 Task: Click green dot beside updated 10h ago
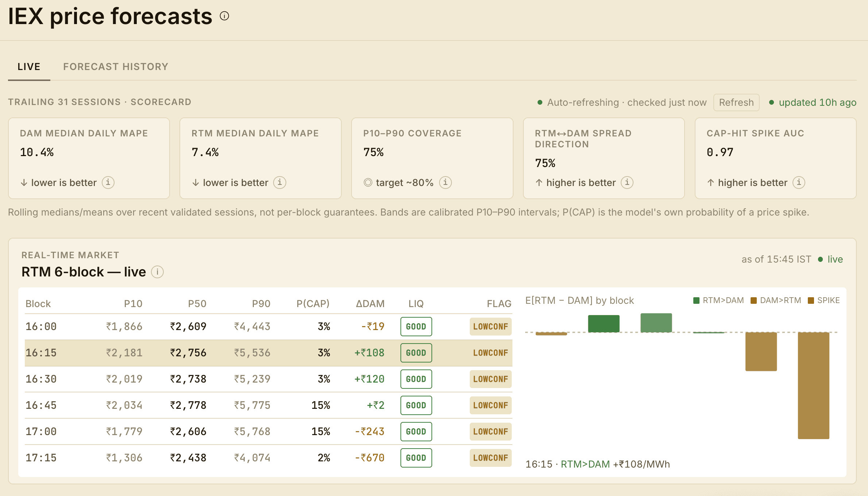pyautogui.click(x=771, y=102)
